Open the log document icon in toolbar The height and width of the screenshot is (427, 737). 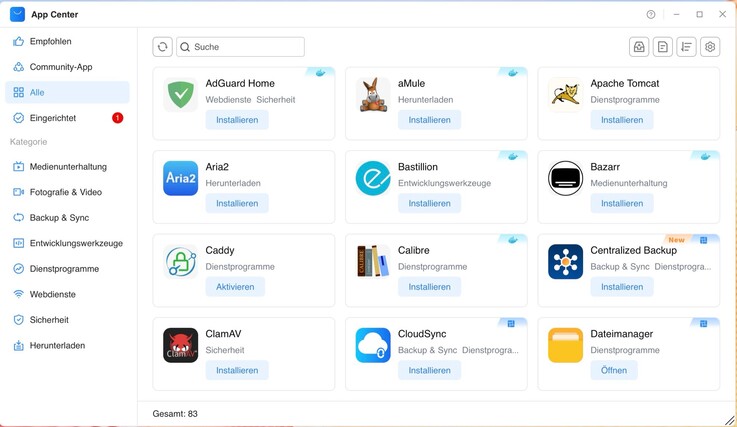[x=663, y=47]
